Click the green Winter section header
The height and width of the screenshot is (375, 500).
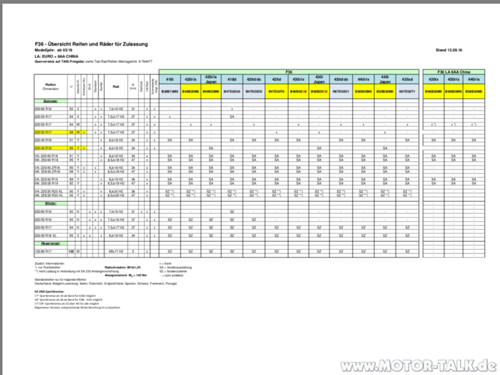51,203
